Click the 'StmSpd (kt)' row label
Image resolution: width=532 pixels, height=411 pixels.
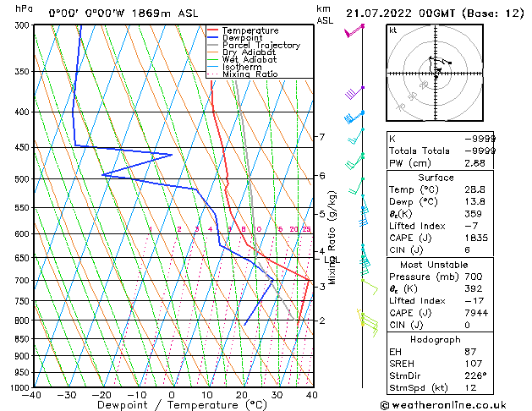(x=419, y=388)
